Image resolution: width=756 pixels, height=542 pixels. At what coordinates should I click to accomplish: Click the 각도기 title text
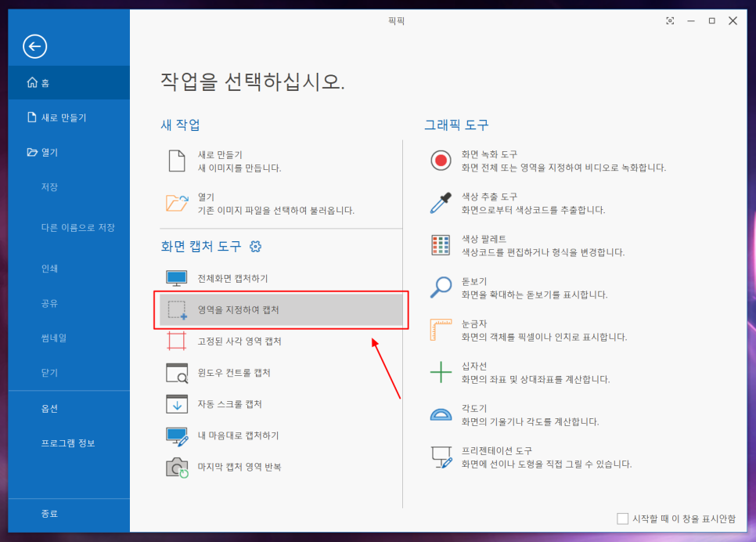tap(474, 408)
